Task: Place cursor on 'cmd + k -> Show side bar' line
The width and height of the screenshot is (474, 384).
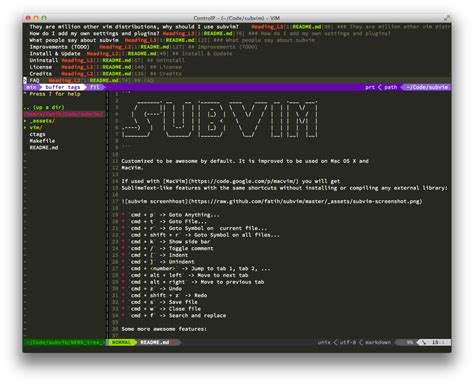Action: 166,242
